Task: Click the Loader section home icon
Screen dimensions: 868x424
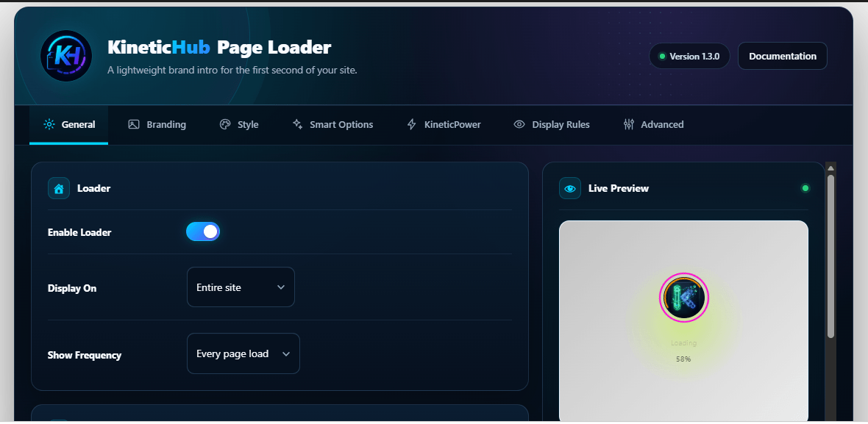Action: tap(59, 188)
